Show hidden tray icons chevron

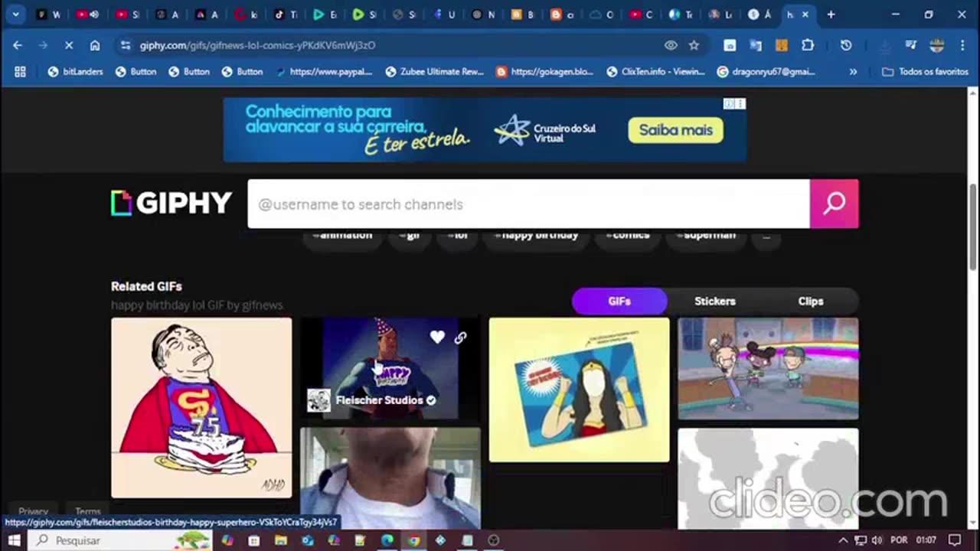point(843,540)
